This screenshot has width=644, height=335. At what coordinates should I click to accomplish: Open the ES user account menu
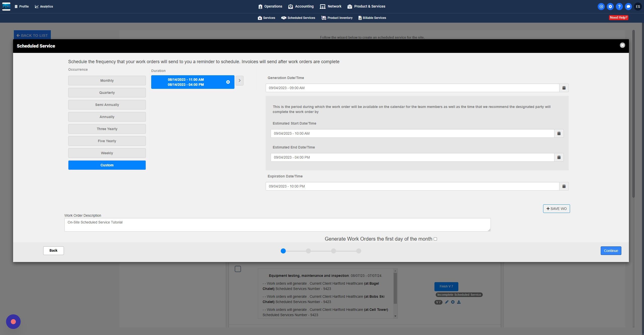(x=638, y=7)
